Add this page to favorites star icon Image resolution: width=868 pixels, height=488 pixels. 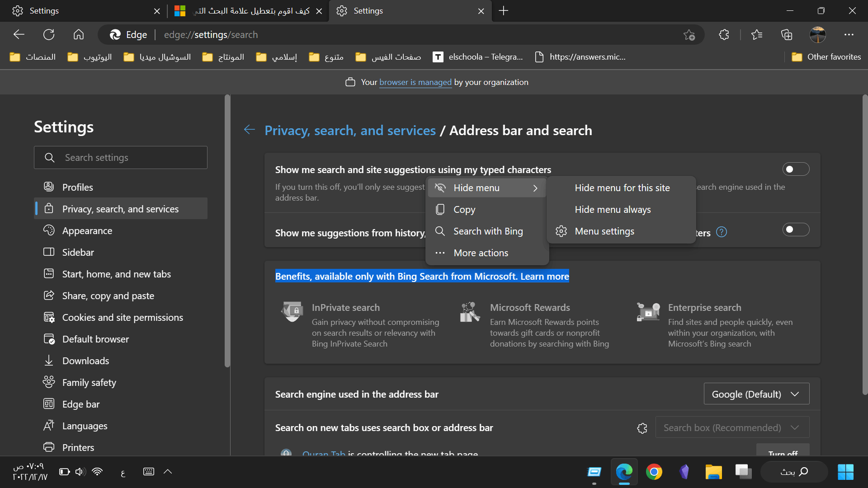(689, 35)
